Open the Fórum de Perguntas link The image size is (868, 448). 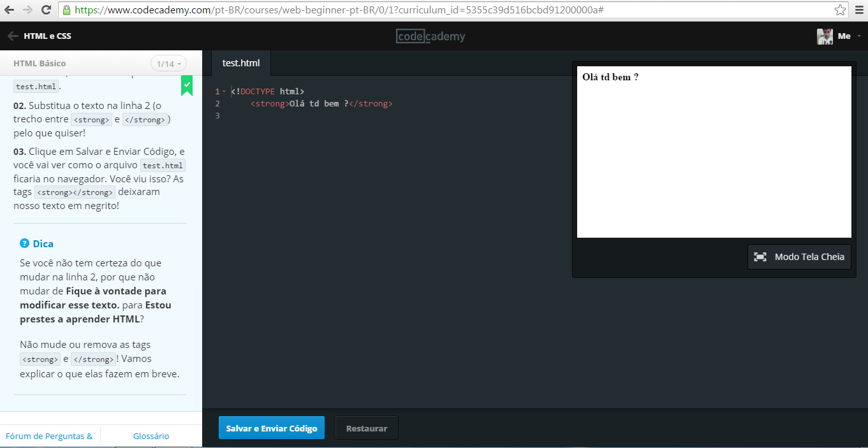[x=49, y=436]
